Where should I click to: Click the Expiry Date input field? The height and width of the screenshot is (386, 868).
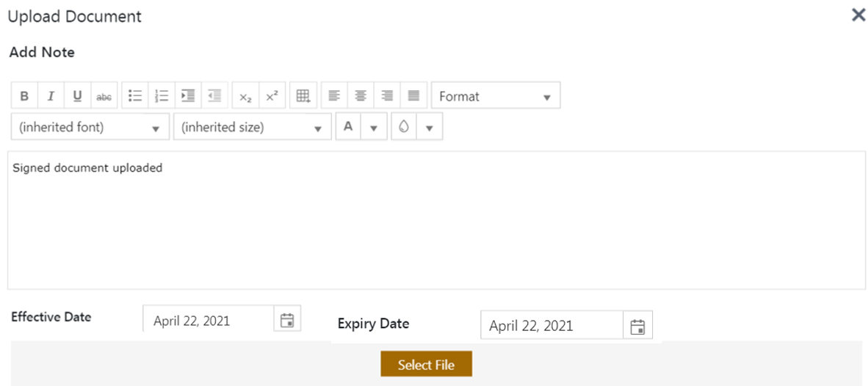(x=551, y=326)
